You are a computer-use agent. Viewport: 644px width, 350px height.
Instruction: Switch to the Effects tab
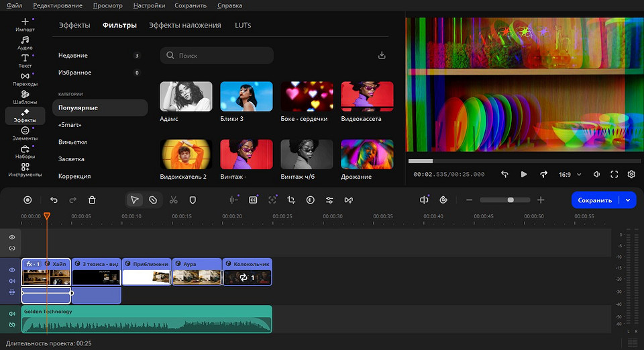74,25
